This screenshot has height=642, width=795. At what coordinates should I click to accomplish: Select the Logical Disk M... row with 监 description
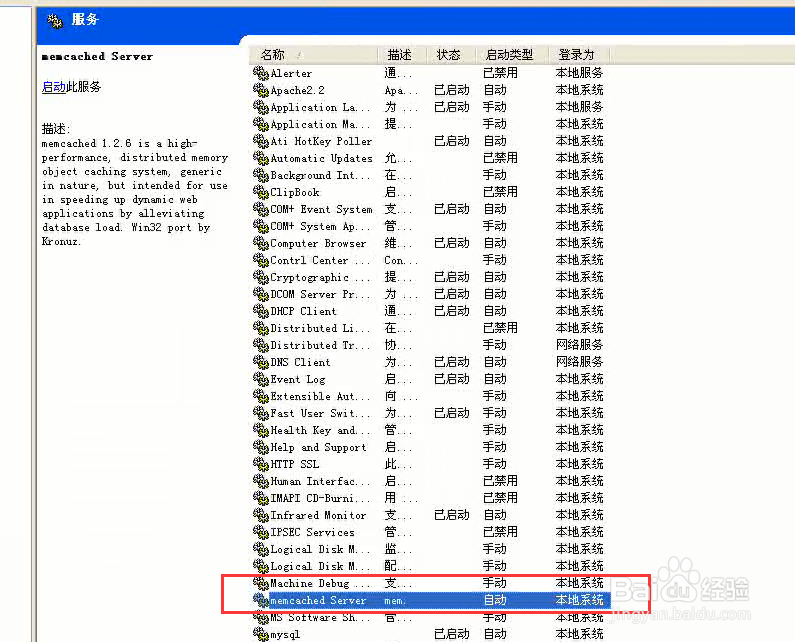point(320,549)
